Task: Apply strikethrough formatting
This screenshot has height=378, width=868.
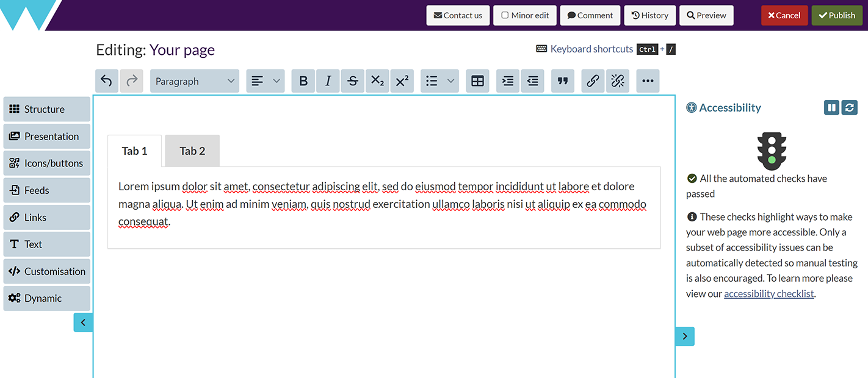Action: click(x=352, y=81)
